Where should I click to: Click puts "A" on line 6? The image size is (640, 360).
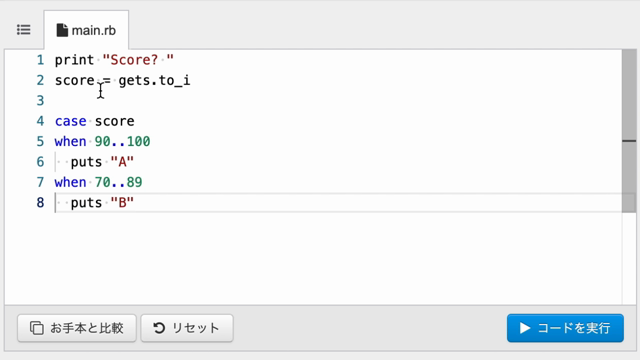click(x=102, y=162)
